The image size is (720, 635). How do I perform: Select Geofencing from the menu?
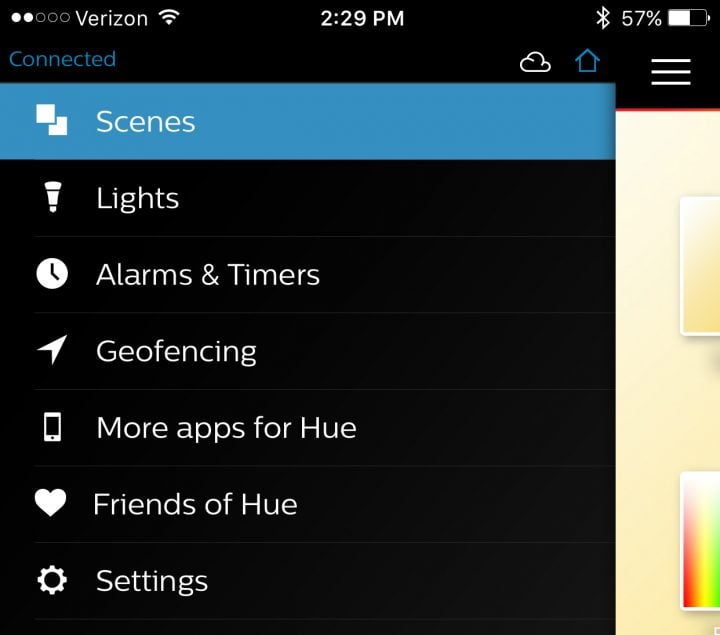click(x=308, y=351)
